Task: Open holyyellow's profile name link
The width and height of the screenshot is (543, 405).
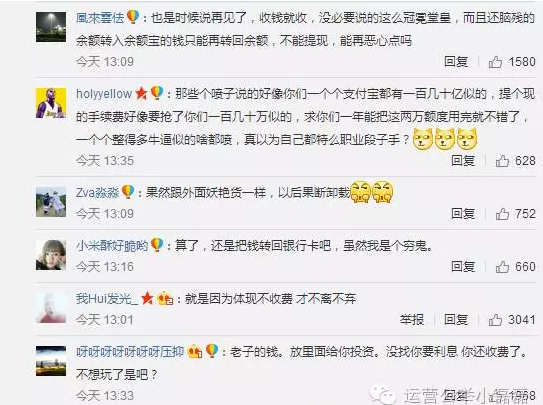Action: (x=104, y=94)
